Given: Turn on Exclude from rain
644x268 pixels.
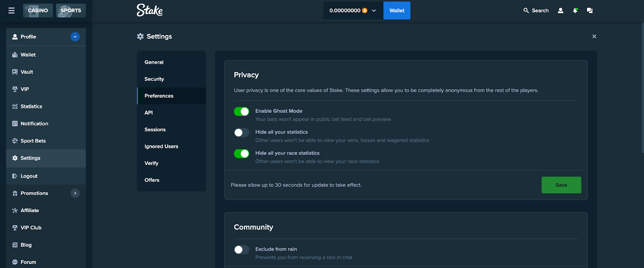Looking at the screenshot, I should coord(242,250).
